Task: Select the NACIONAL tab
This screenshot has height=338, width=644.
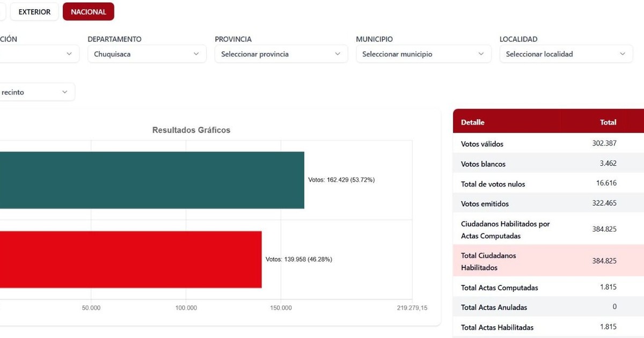Action: (88, 12)
